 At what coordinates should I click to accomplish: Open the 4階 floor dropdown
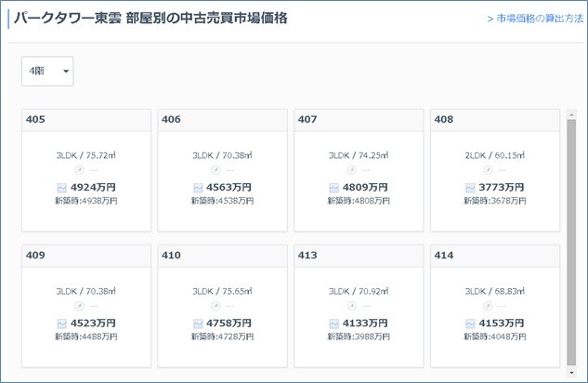point(47,72)
